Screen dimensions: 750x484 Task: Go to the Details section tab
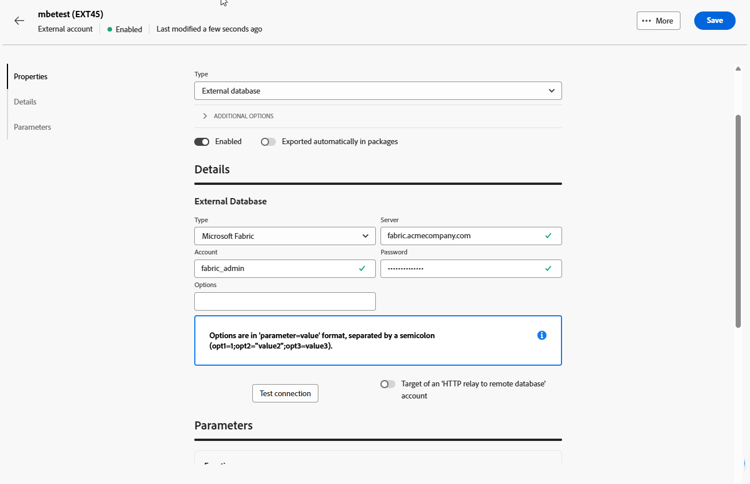[x=25, y=102]
